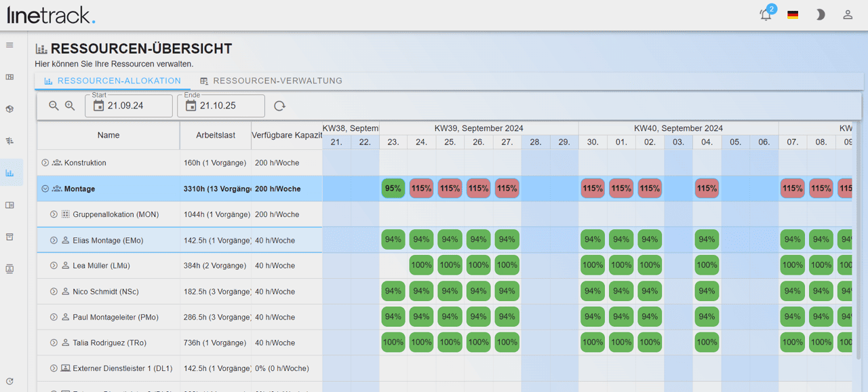
Task: Select the resource chart sidebar icon
Action: [x=9, y=173]
